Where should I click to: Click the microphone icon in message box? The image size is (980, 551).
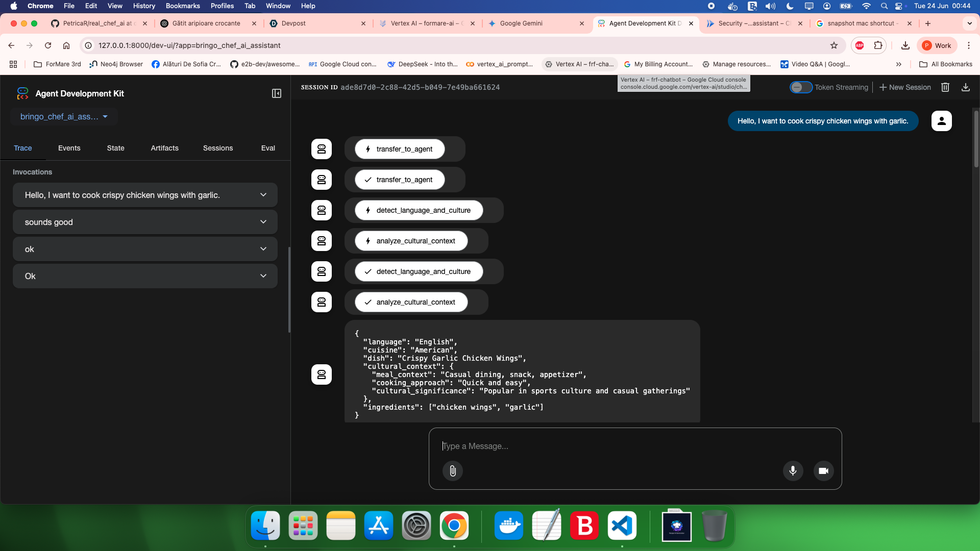pyautogui.click(x=793, y=470)
